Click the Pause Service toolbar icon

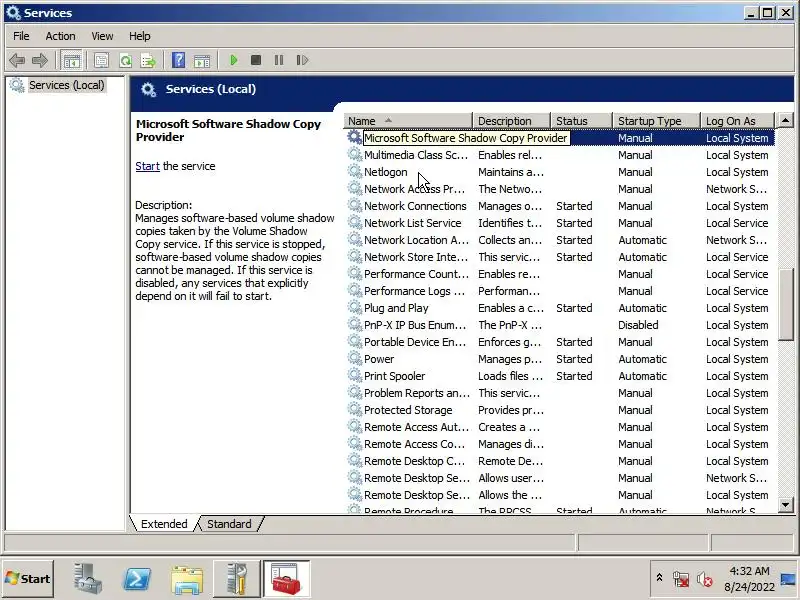(279, 60)
